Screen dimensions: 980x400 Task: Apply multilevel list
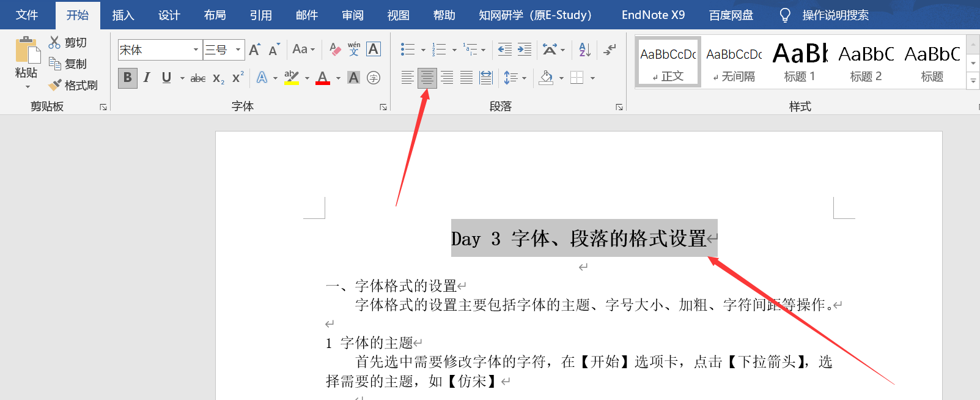[x=470, y=50]
